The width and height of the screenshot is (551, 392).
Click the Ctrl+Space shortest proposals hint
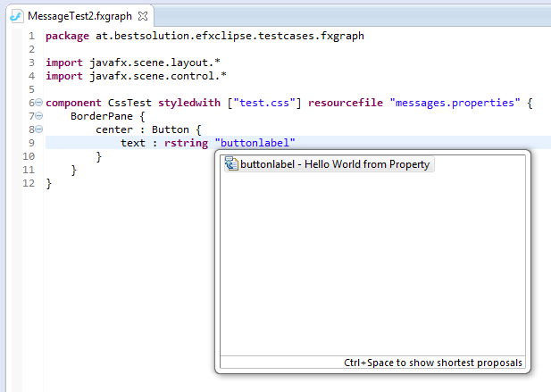(433, 363)
